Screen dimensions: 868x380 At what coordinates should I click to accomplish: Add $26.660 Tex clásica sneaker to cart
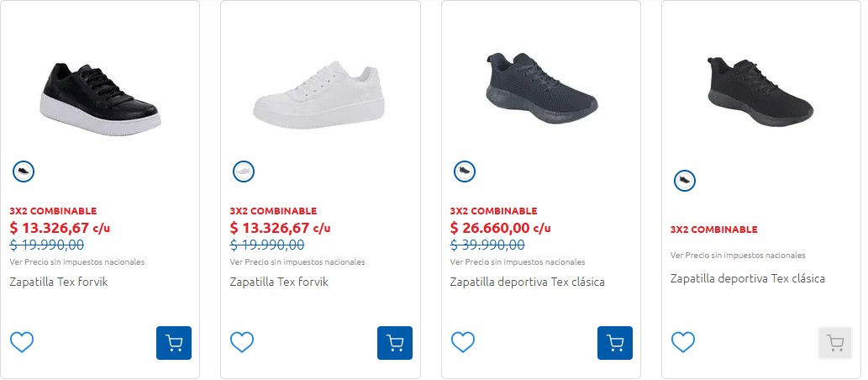(615, 343)
